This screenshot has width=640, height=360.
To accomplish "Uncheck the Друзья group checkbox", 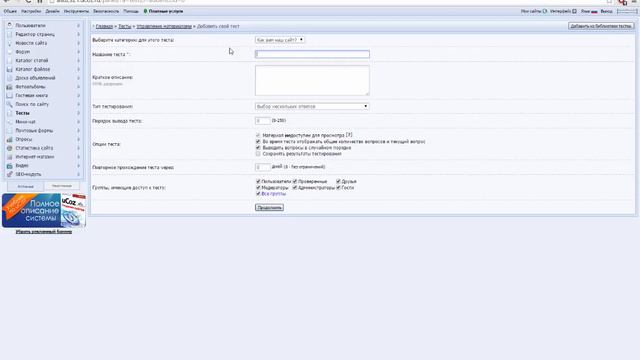I will [338, 181].
